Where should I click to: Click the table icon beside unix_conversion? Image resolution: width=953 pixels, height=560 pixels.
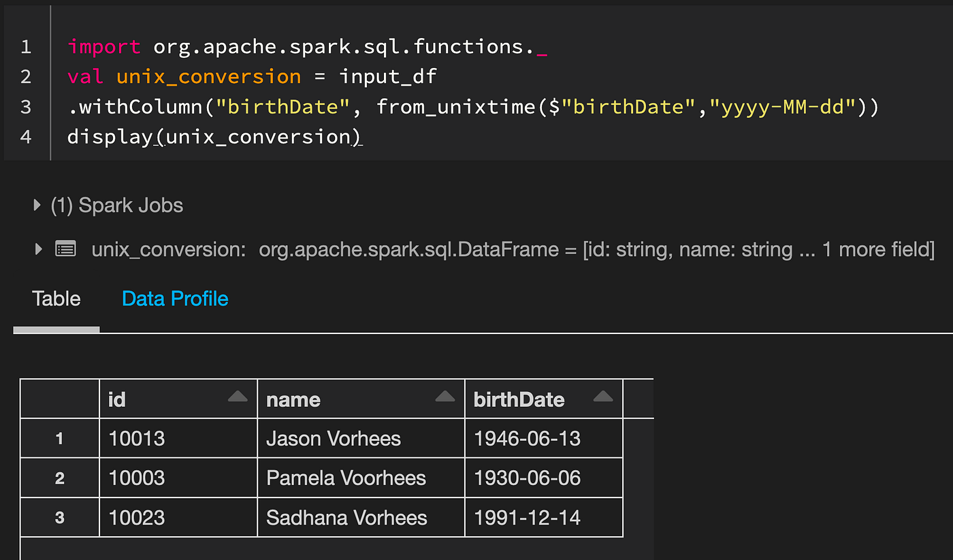pos(65,249)
